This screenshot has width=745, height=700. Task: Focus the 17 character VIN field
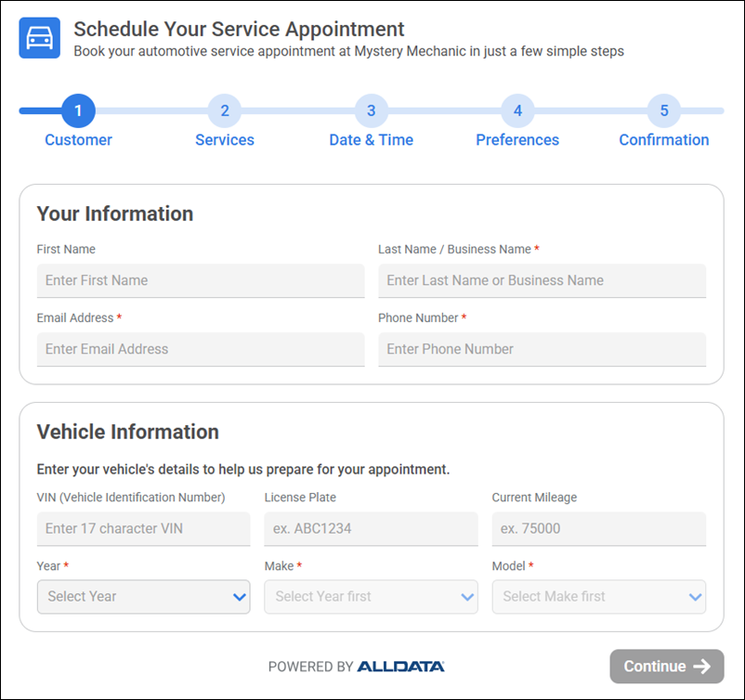point(143,528)
